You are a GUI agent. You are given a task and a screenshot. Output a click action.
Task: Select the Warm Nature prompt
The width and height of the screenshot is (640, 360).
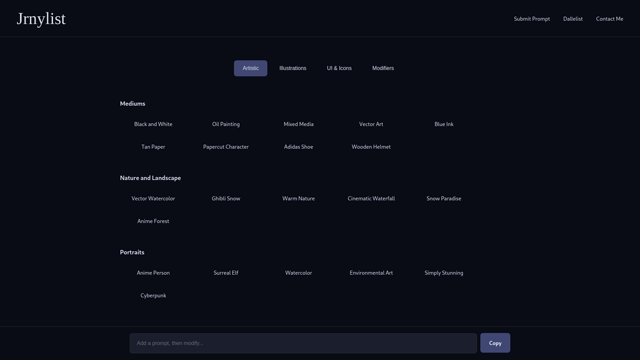tap(298, 198)
